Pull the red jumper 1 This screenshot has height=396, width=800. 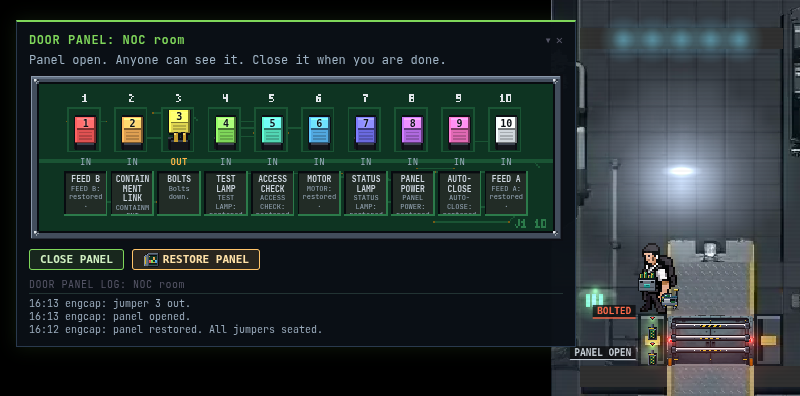coord(85,130)
